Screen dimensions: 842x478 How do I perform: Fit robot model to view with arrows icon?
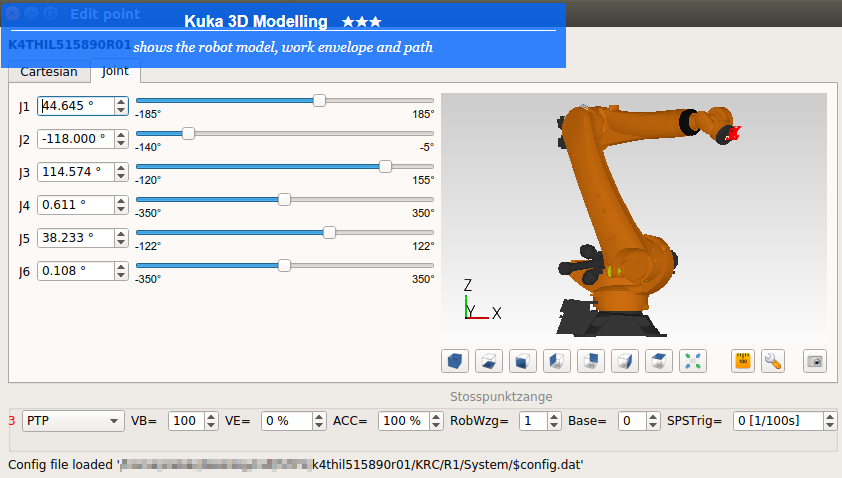693,361
